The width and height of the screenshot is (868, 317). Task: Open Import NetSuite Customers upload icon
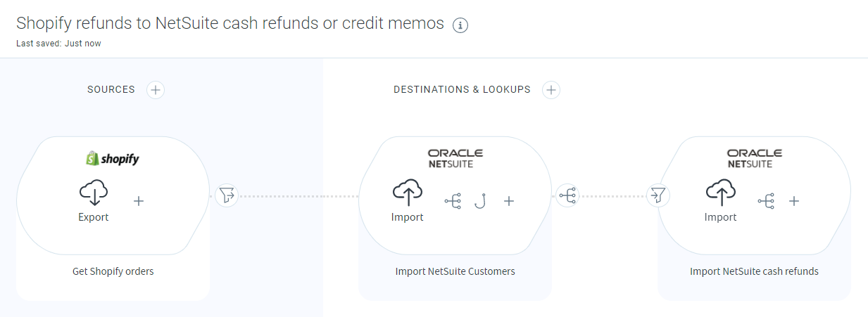(x=407, y=193)
